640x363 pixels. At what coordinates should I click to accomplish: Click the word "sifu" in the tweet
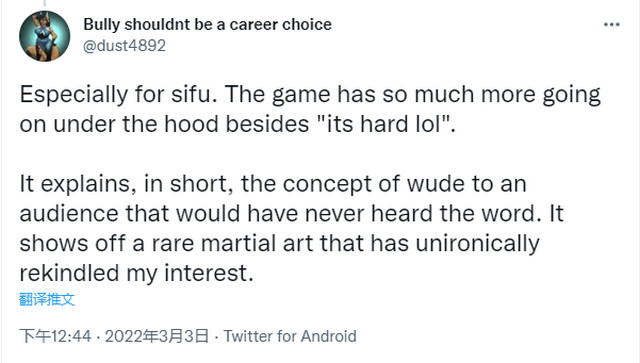[x=192, y=94]
